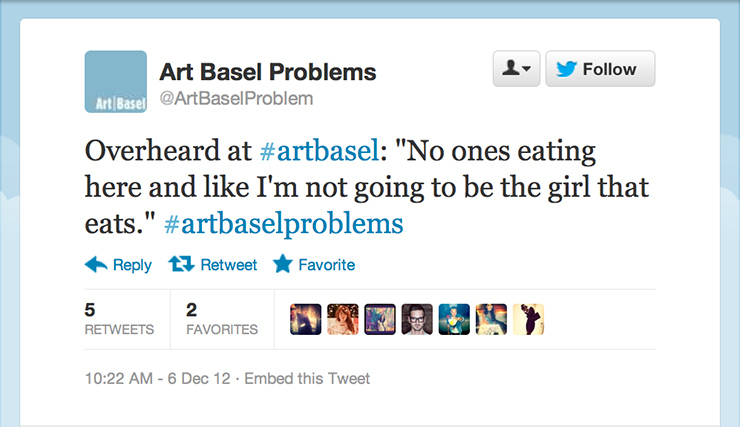Open sixth avatar in the retweeters row
740x427 pixels.
[x=491, y=319]
